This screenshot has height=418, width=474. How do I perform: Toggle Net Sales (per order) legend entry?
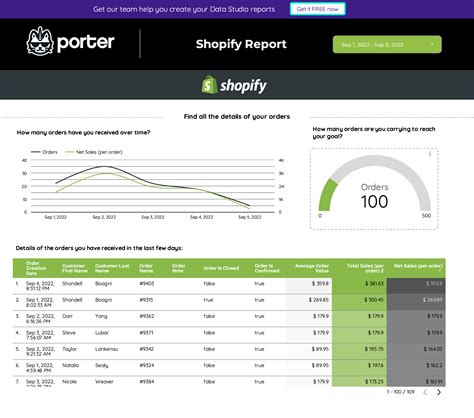pyautogui.click(x=94, y=152)
